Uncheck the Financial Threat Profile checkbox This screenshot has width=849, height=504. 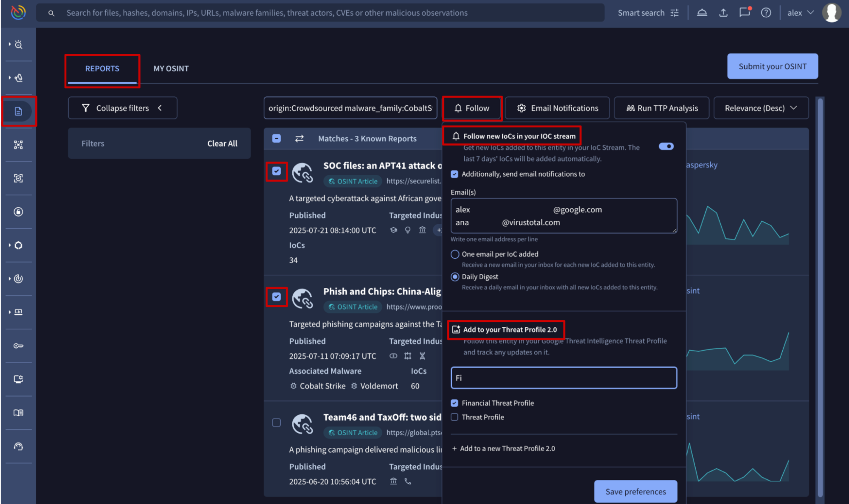point(454,403)
